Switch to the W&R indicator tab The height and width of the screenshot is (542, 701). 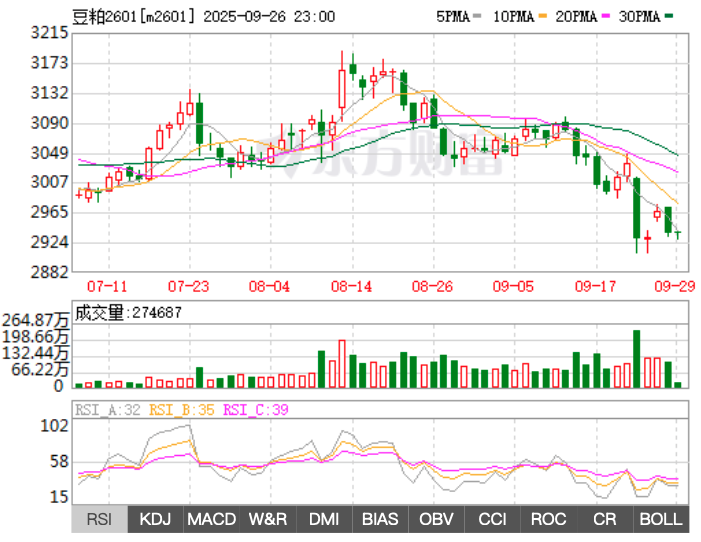[x=268, y=519]
